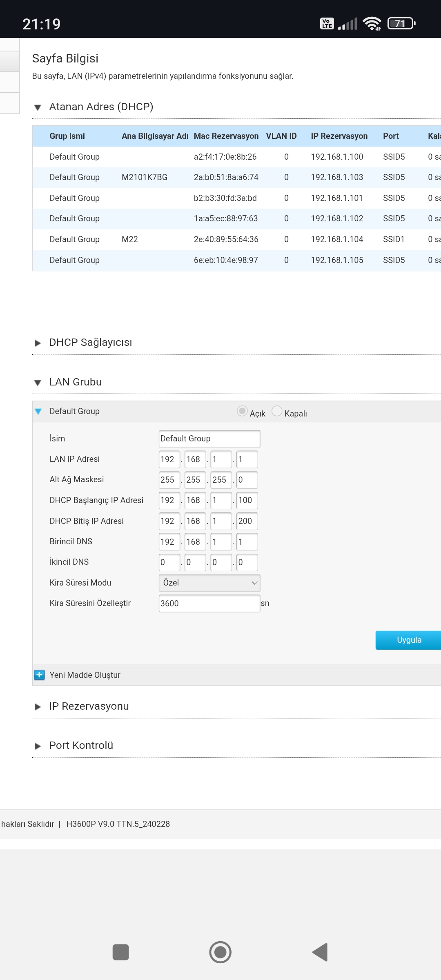Click MAC address a2:f4:17:0e:8b:26
This screenshot has width=441, height=980.
225,157
